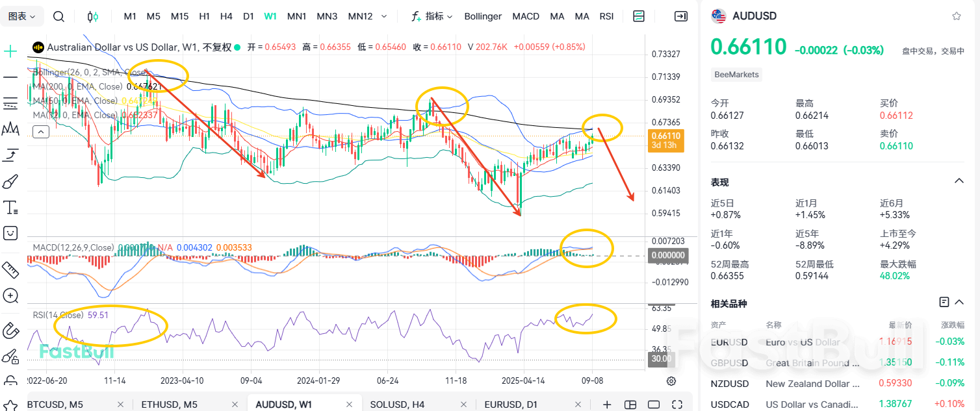Image resolution: width=980 pixels, height=411 pixels.
Task: Close the AUDUSD, W1 tab
Action: (349, 405)
